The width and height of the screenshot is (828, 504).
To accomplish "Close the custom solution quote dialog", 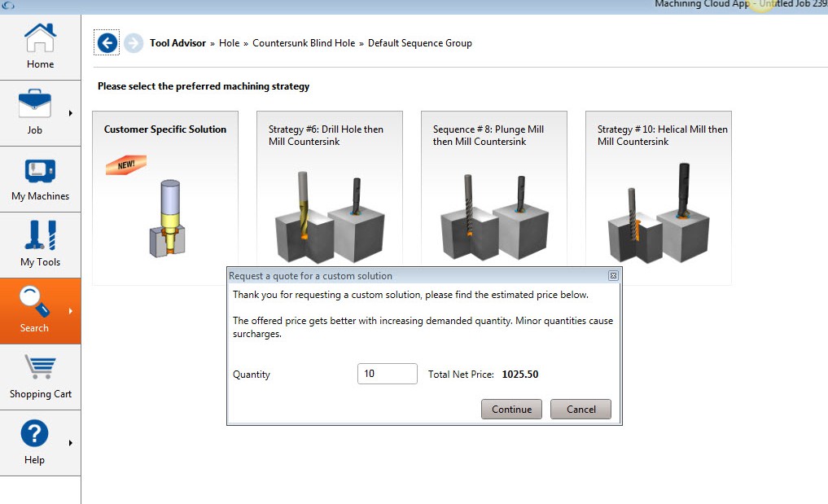I will (613, 276).
